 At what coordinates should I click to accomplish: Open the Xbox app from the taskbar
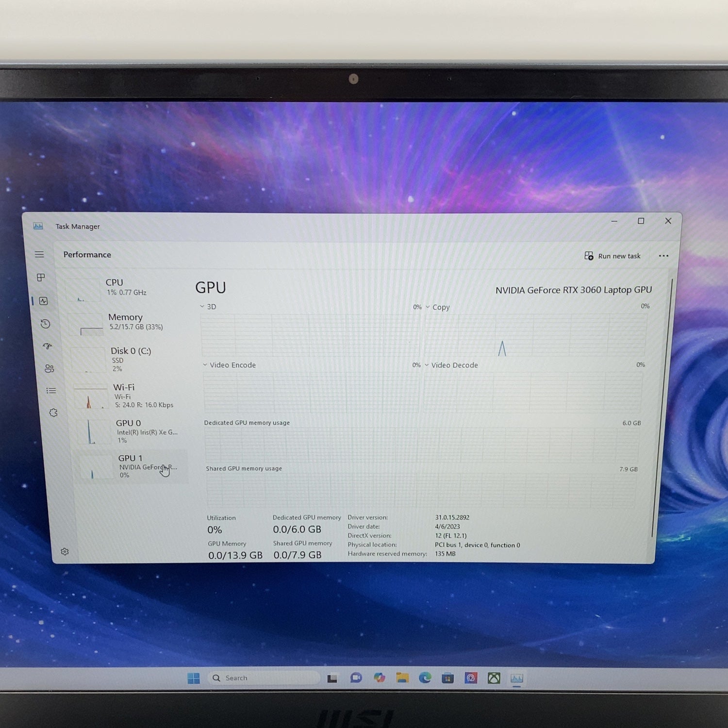click(494, 678)
